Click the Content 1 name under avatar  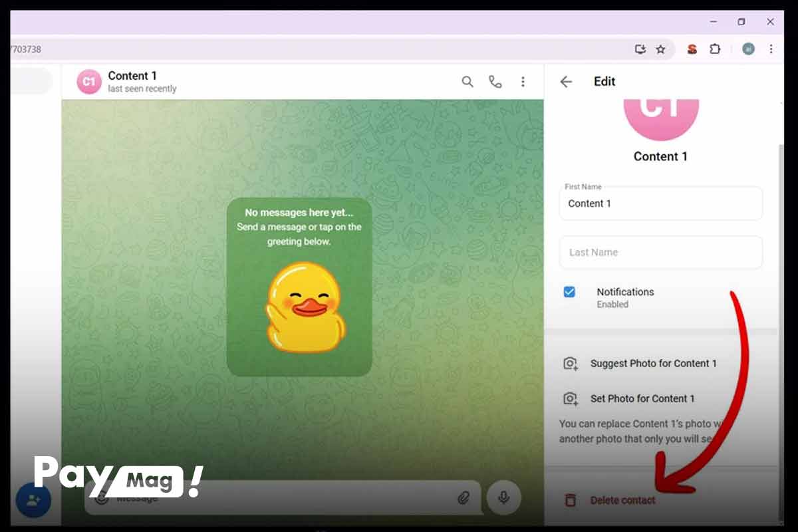(x=660, y=156)
